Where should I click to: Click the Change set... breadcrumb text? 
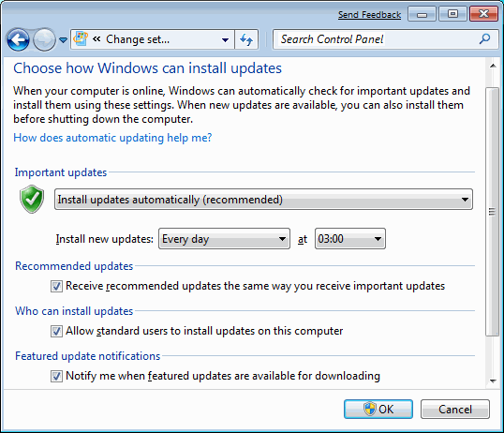(138, 39)
